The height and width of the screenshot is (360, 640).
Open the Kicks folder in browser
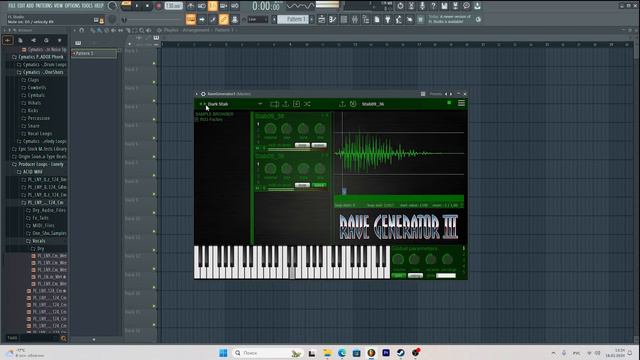click(30, 111)
